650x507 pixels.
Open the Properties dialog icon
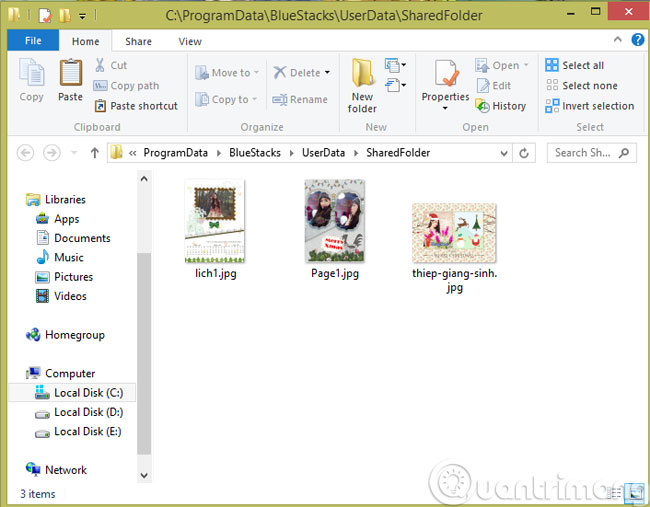[x=446, y=74]
